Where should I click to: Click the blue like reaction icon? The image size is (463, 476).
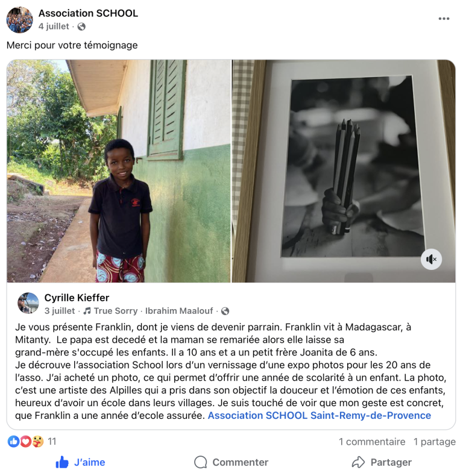13,442
